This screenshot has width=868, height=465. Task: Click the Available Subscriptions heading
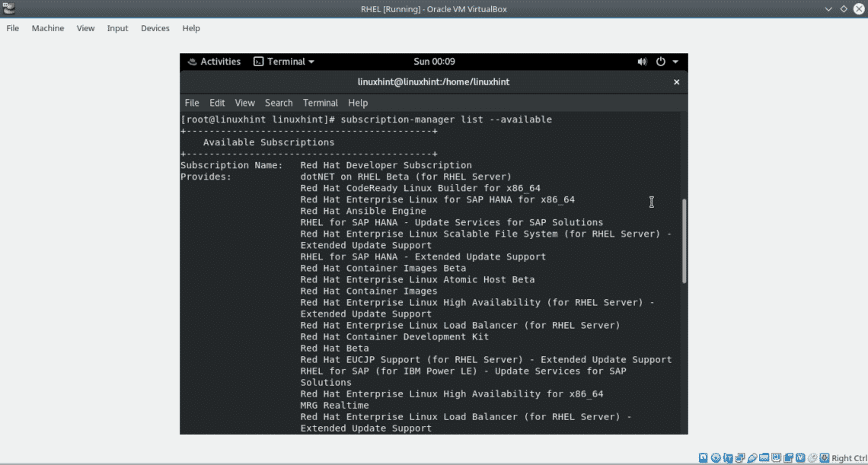[x=269, y=142]
